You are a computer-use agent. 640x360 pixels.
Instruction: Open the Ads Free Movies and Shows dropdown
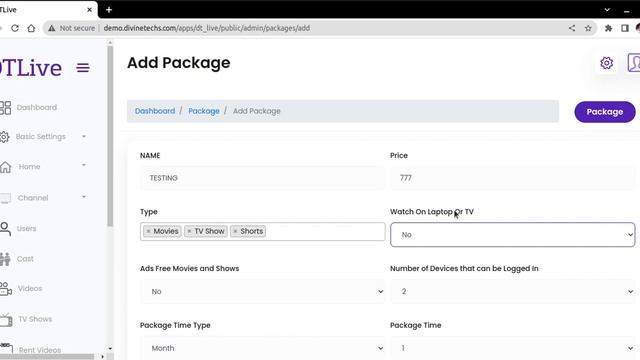(262, 291)
